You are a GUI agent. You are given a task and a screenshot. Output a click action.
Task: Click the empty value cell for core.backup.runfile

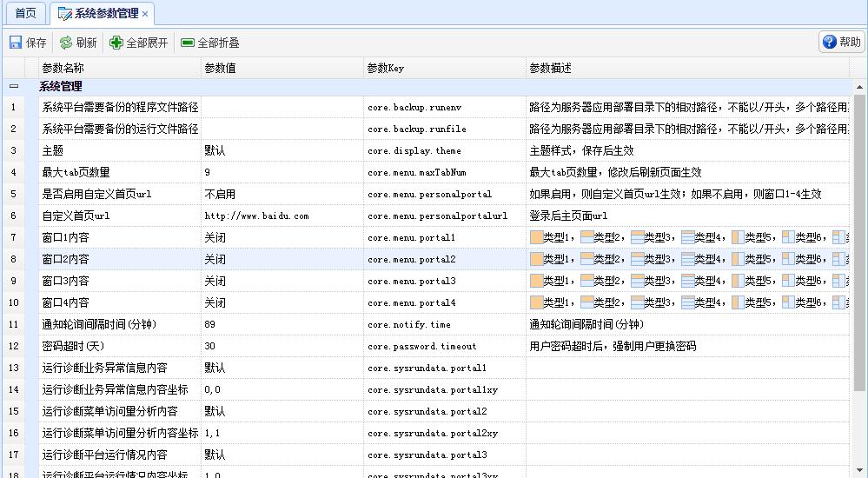(x=282, y=129)
